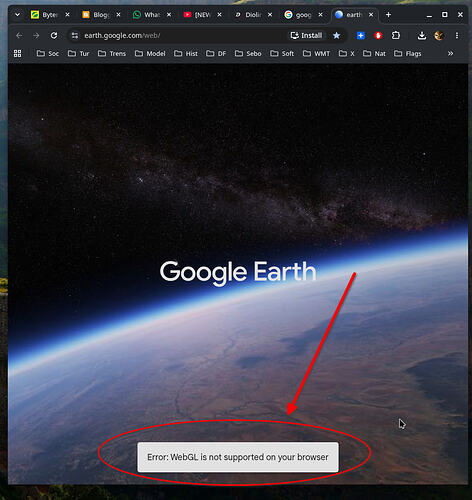The height and width of the screenshot is (500, 472).
Task: Click the red extension icon
Action: point(378,35)
